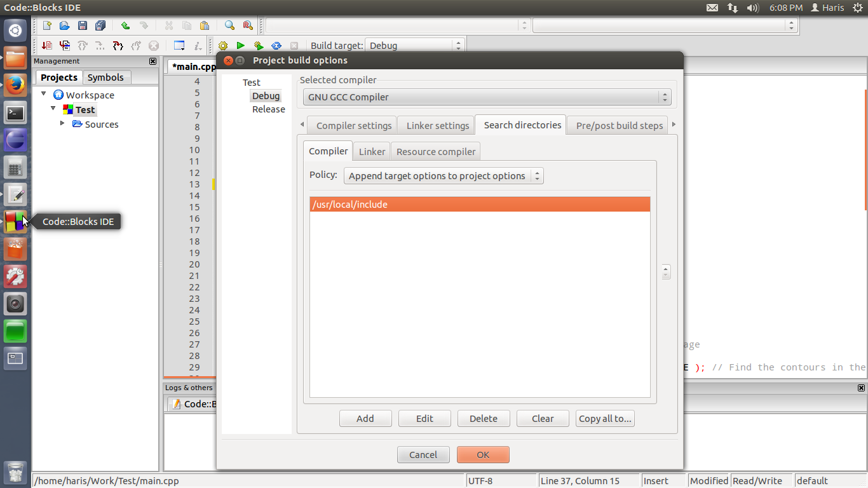Viewport: 868px width, 488px height.
Task: Select the Compiler sub-tab
Action: pyautogui.click(x=328, y=151)
